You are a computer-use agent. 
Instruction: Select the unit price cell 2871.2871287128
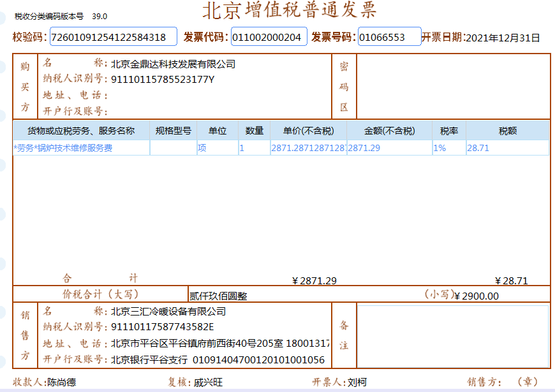pyautogui.click(x=309, y=148)
